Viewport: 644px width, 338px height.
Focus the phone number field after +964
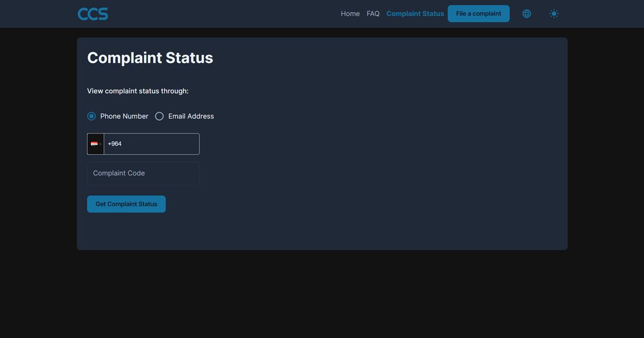point(161,144)
